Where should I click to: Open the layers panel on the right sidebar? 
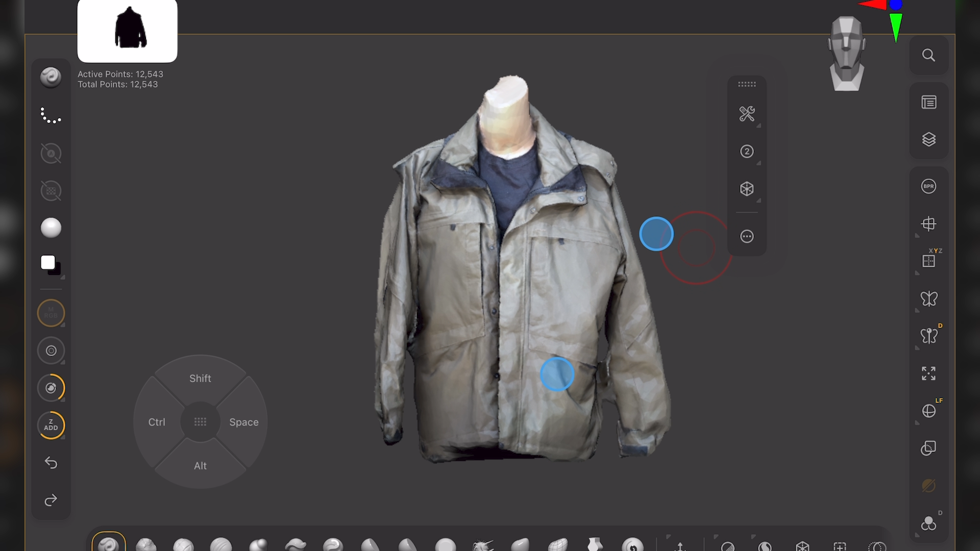(x=928, y=139)
